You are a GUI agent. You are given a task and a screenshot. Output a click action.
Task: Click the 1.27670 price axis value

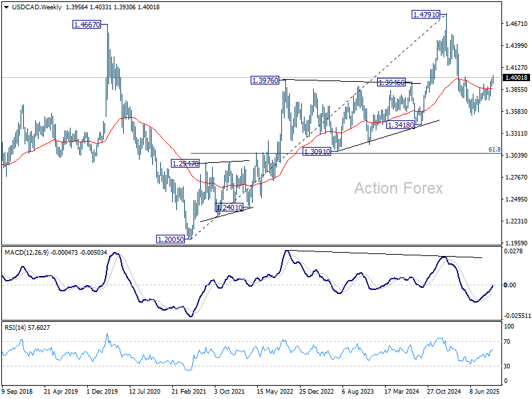coord(517,177)
